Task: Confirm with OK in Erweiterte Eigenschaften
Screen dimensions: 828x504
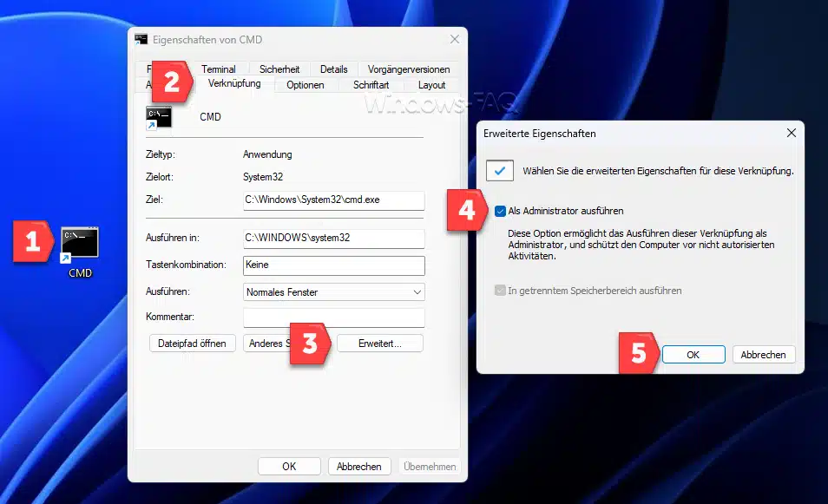Action: coord(693,355)
